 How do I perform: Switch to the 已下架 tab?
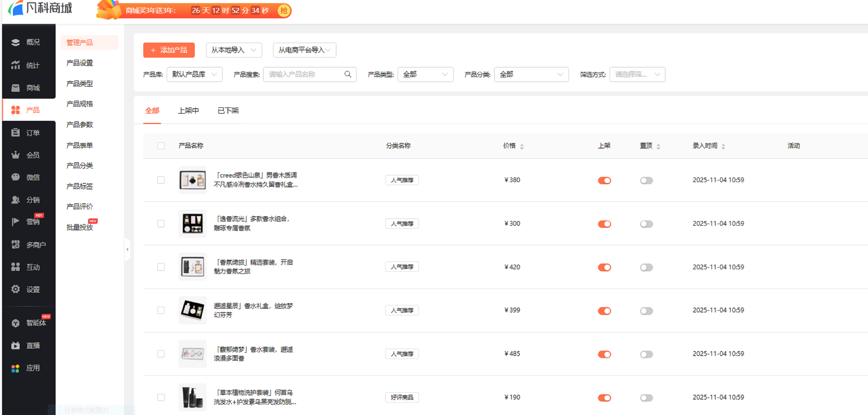pyautogui.click(x=228, y=111)
